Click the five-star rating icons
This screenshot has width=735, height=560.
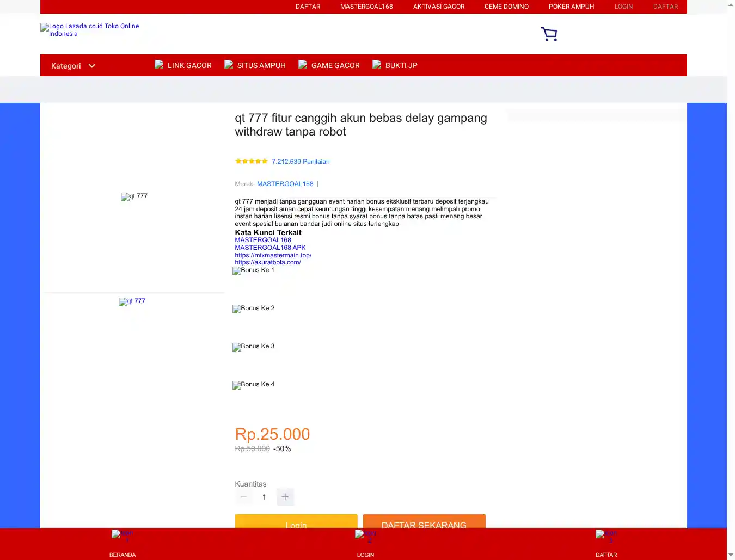251,161
